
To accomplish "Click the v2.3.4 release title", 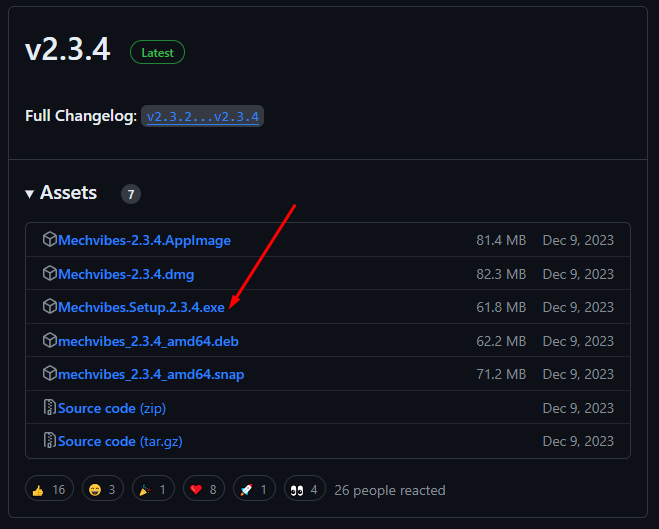I will click(x=68, y=50).
